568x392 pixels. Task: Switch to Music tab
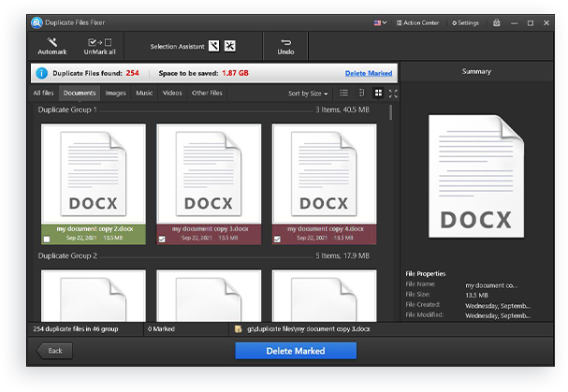pyautogui.click(x=144, y=94)
